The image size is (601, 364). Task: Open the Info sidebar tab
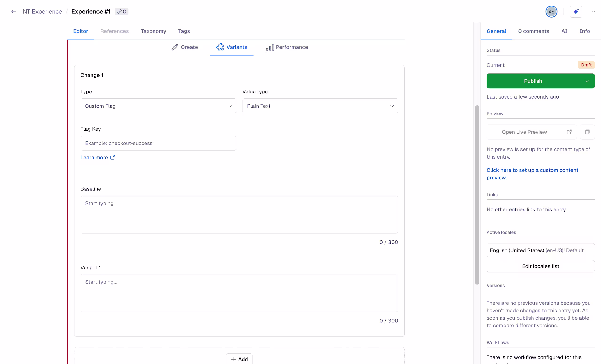pos(584,31)
